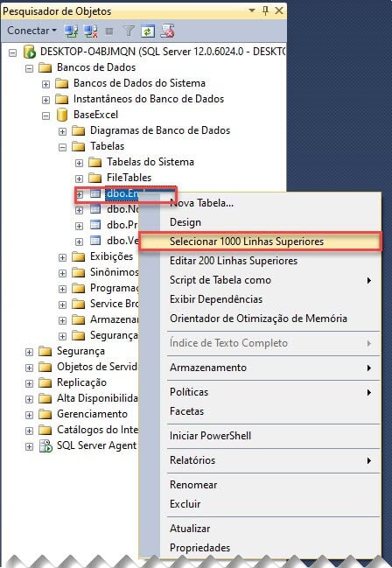This screenshot has width=392, height=568.
Task: Click the green Refresh toolbar icon
Action: pyautogui.click(x=148, y=32)
